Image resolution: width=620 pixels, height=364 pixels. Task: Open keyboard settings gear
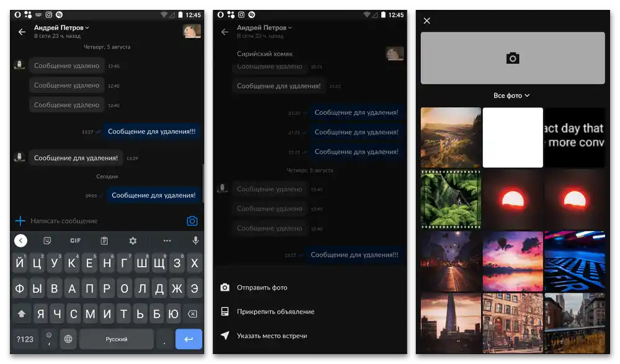tap(133, 241)
